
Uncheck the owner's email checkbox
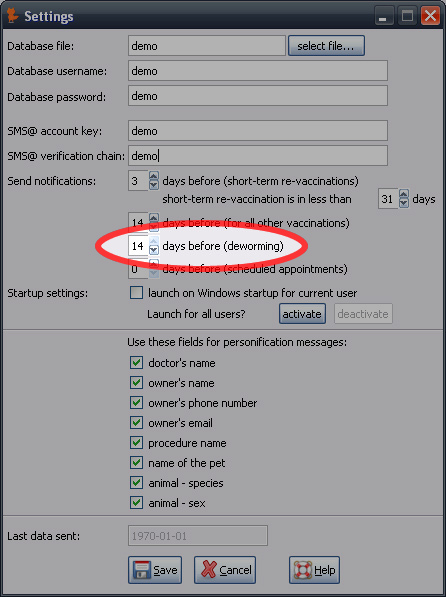(x=136, y=423)
